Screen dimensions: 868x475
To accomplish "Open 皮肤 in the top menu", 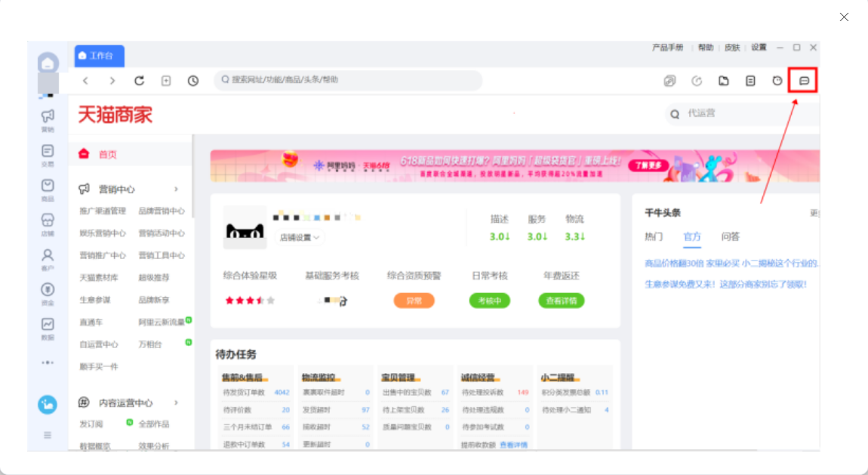I will (732, 48).
